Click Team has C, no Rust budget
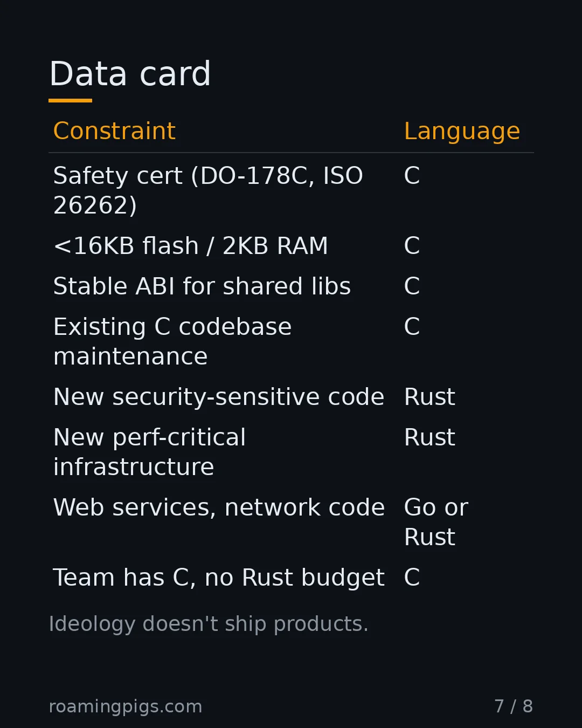 219,578
